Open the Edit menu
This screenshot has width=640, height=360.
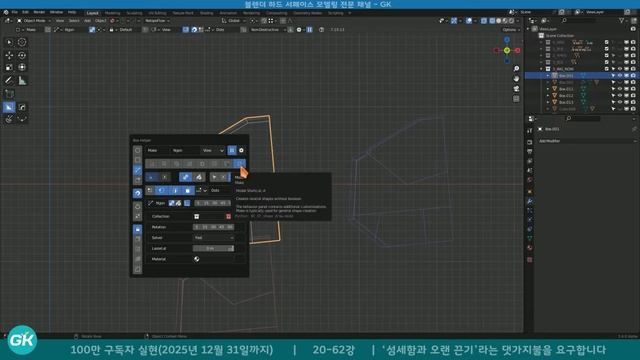25,12
